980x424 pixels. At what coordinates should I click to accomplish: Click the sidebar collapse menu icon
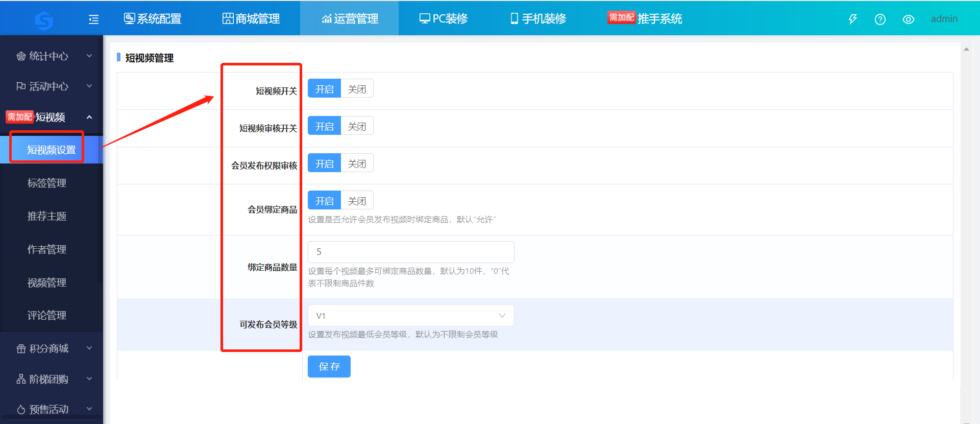(x=93, y=19)
